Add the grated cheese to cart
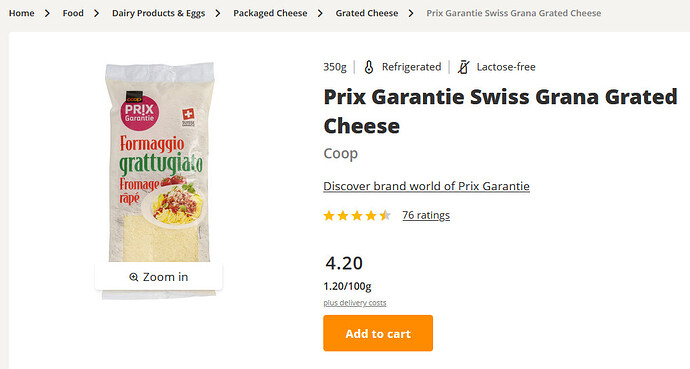This screenshot has height=369, width=690. 378,333
